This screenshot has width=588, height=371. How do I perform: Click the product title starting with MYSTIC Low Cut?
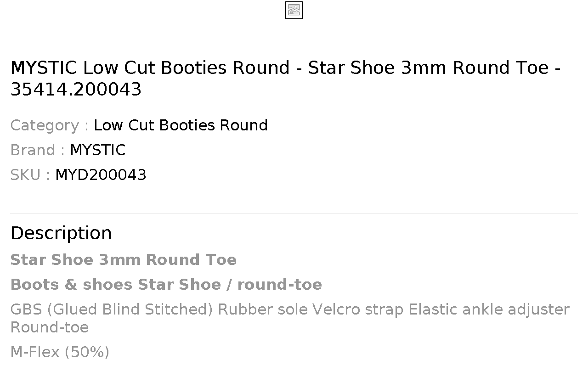[x=285, y=79]
